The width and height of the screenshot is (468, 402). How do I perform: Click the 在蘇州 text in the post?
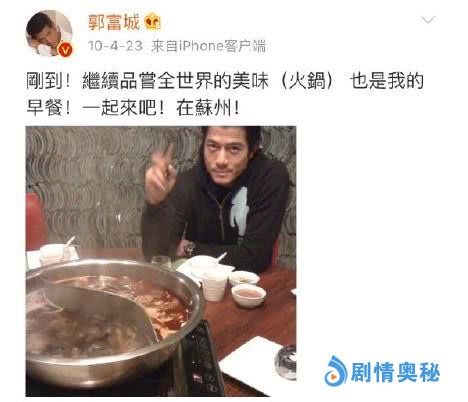(203, 108)
